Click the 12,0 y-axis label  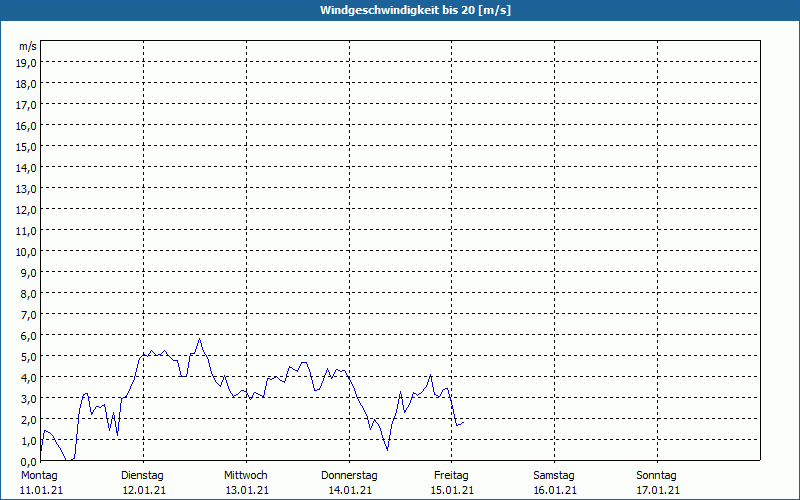point(27,210)
